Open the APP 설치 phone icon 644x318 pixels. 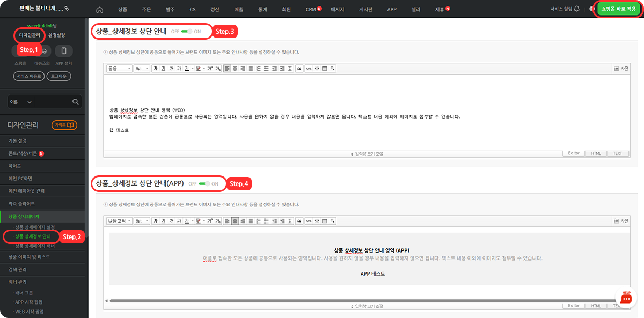click(x=64, y=51)
